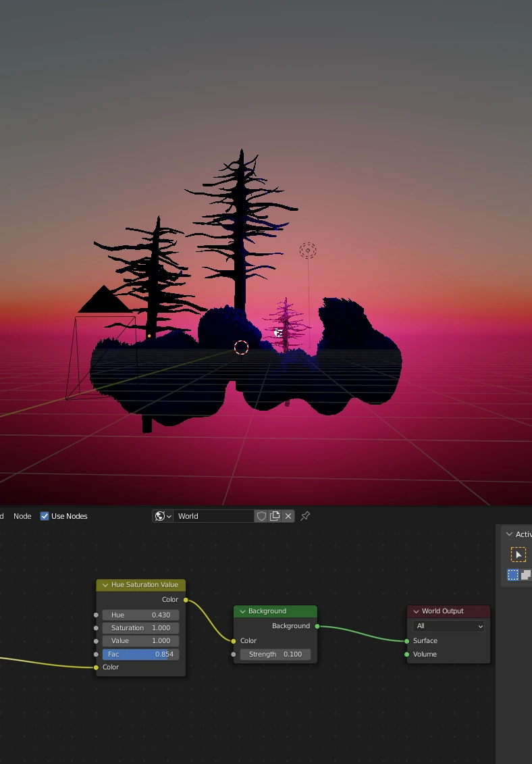This screenshot has width=532, height=764.
Task: Click the Background Strength value field
Action: [275, 654]
